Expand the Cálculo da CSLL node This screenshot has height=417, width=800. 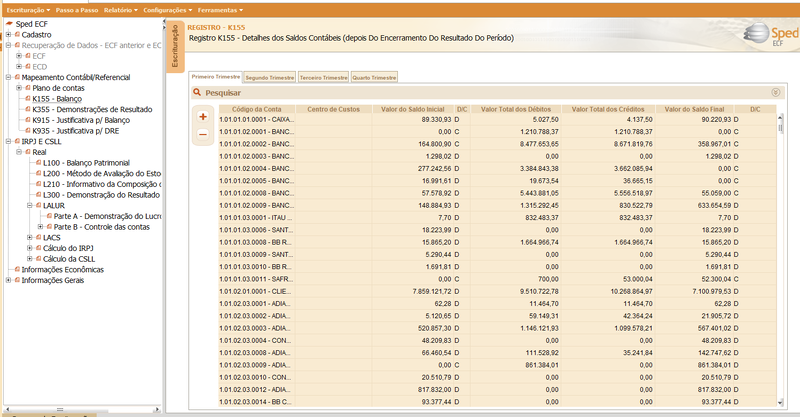click(x=30, y=259)
